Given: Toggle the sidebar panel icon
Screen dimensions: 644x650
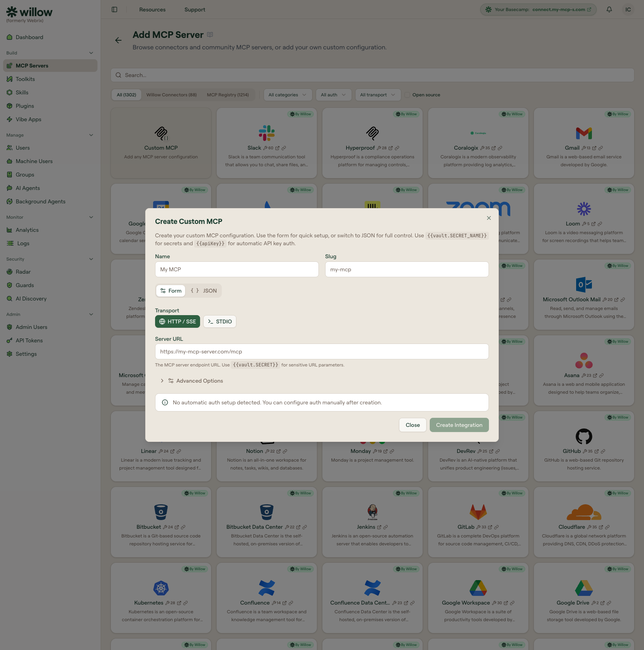Looking at the screenshot, I should click(114, 9).
